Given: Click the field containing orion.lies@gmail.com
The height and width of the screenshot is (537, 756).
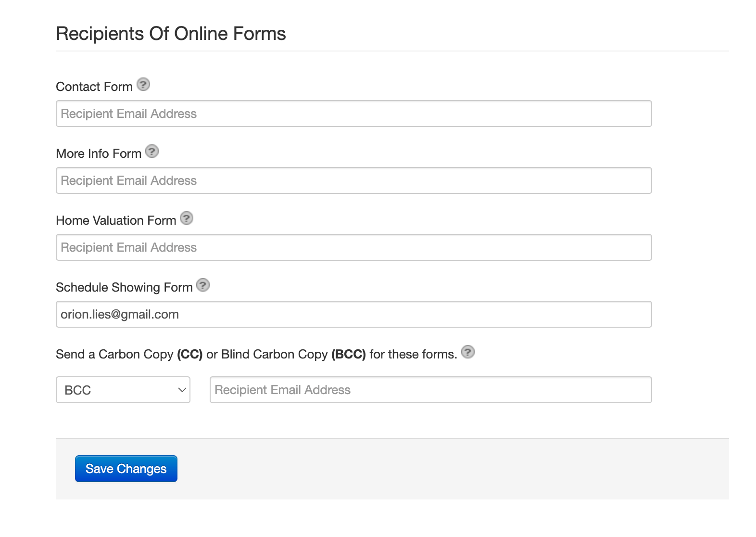Looking at the screenshot, I should (x=353, y=314).
